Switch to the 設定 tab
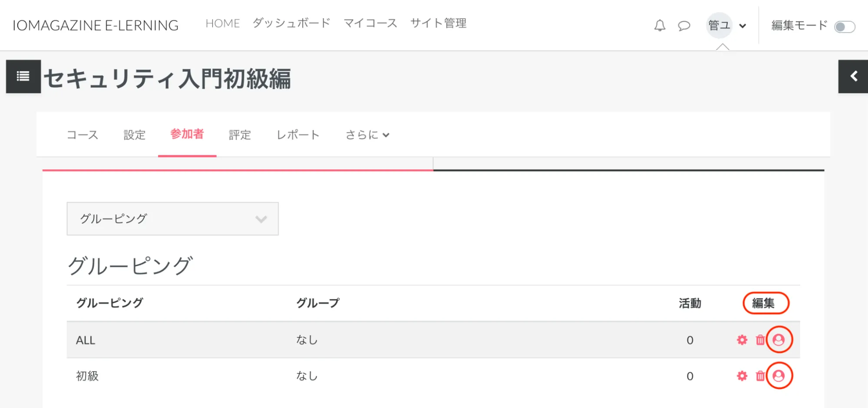Viewport: 868px width, 408px height. 135,135
